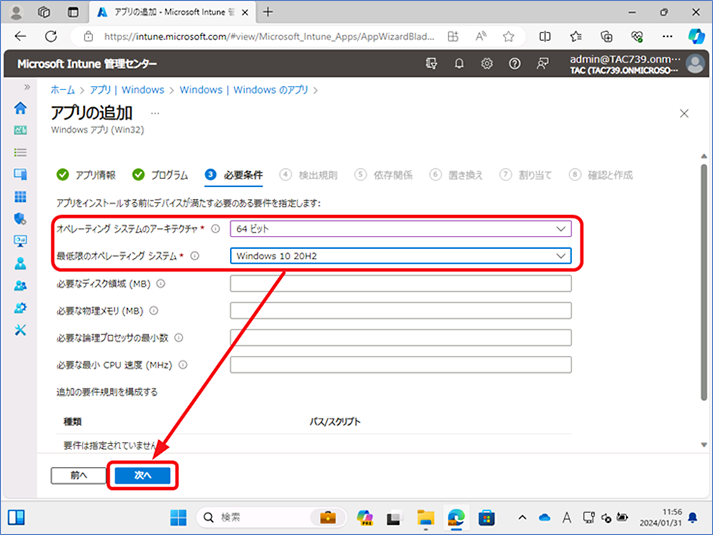Show info for required disk space
The image size is (713, 535).
click(161, 284)
